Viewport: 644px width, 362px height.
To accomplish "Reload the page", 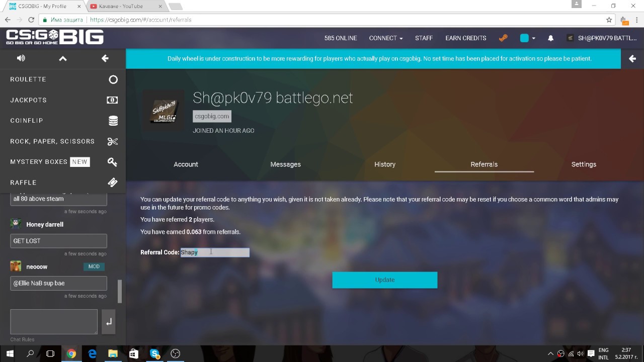I will (31, 20).
